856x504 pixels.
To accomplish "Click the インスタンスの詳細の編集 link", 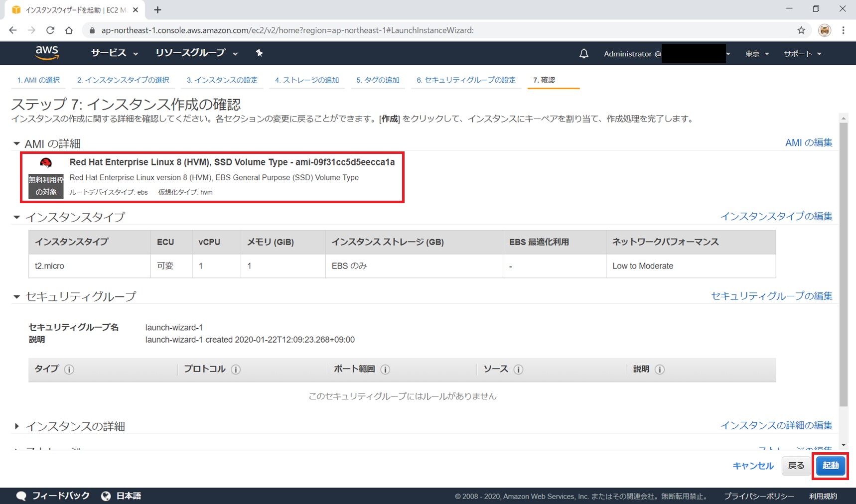I will tap(776, 425).
